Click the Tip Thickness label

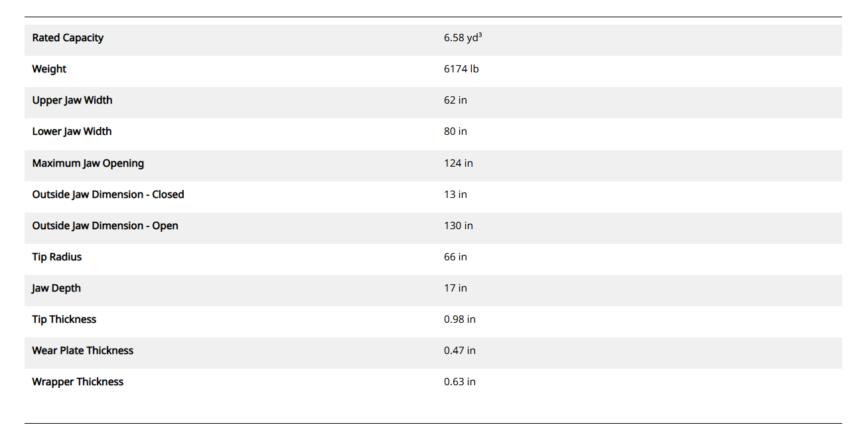(64, 319)
